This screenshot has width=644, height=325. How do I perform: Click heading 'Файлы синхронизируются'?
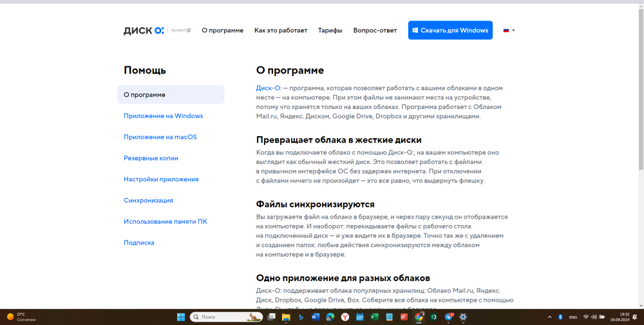click(x=316, y=204)
